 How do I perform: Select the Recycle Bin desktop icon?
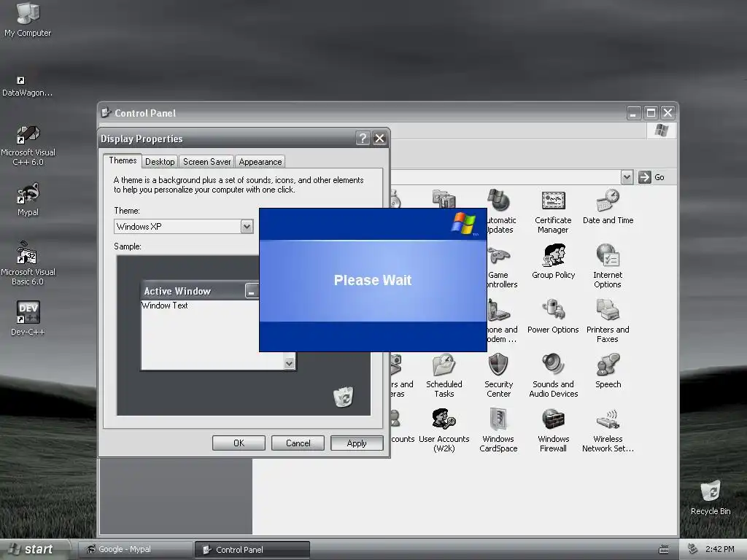point(711,497)
